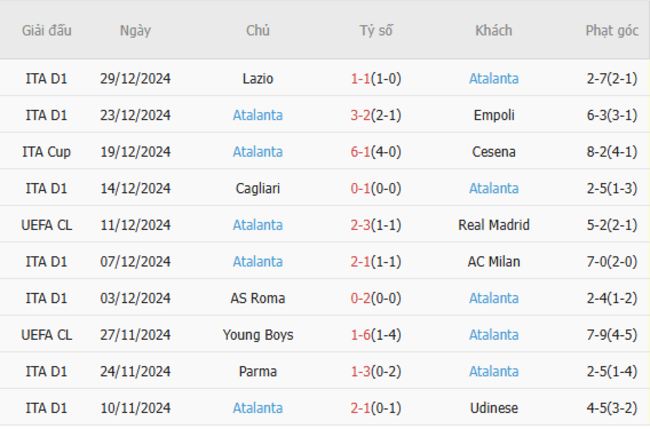Open the Cagliari team name
Viewport: 650px width, 429px height.
coord(257,189)
